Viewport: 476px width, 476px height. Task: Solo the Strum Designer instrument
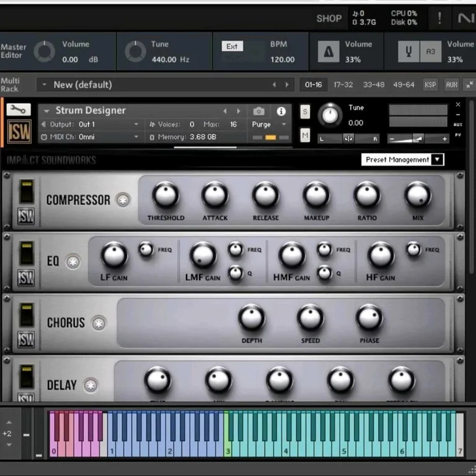pyautogui.click(x=305, y=112)
